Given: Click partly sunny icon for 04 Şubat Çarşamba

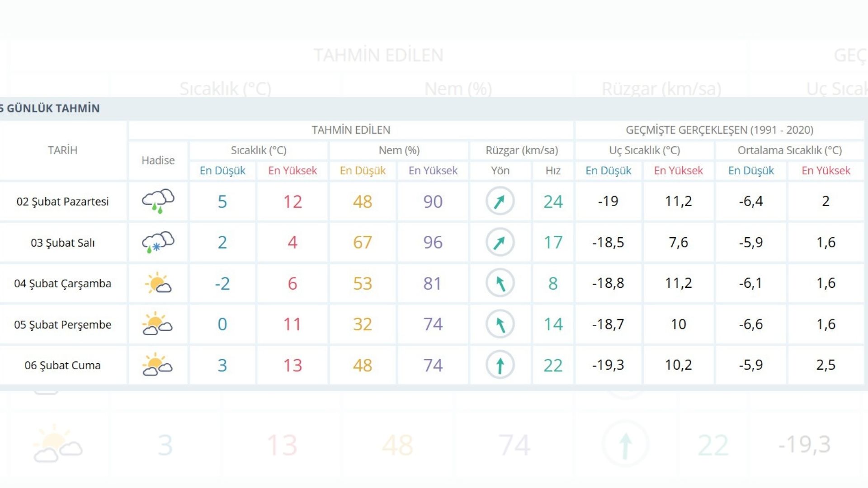Looking at the screenshot, I should 158,283.
